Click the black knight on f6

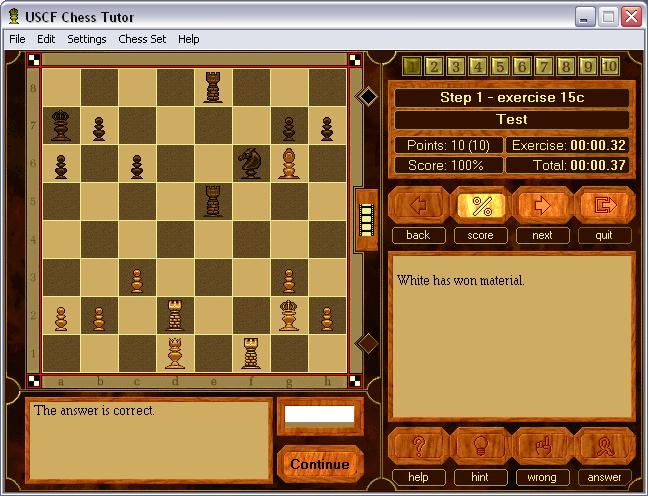coord(251,162)
